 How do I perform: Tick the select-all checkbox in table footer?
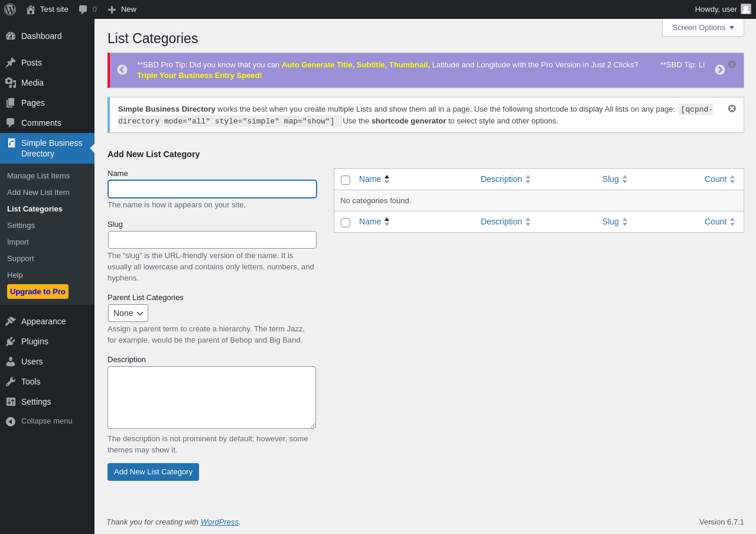pyautogui.click(x=346, y=223)
